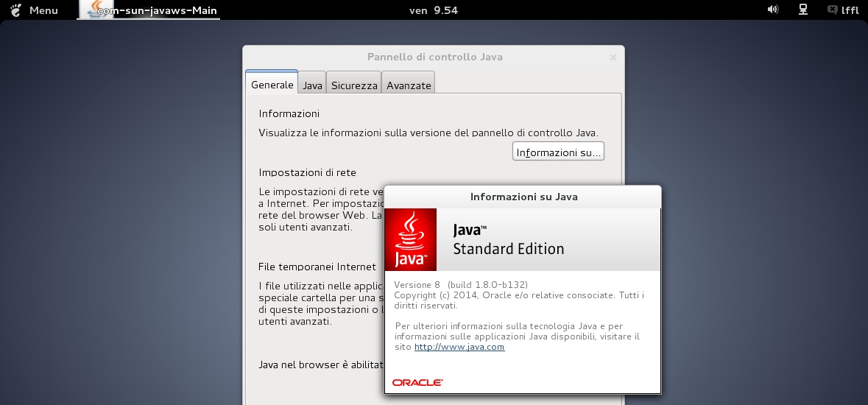Viewport: 868px width, 405px height.
Task: Click the File temporanei Internet heading
Action: pyautogui.click(x=317, y=267)
